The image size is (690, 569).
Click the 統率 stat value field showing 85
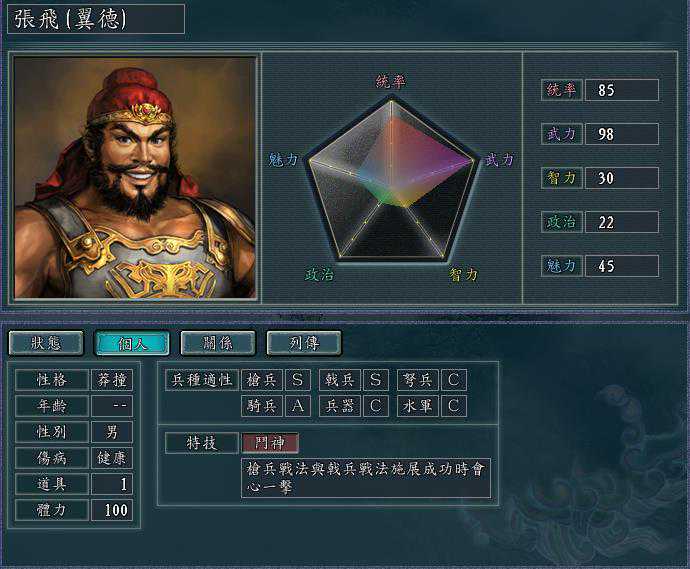click(x=622, y=90)
